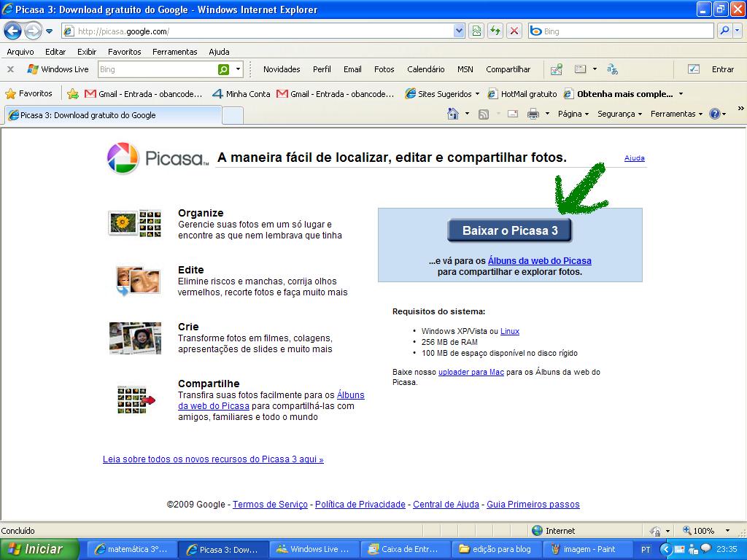Click the blue Help question mark icon
The width and height of the screenshot is (747, 560).
tap(715, 114)
